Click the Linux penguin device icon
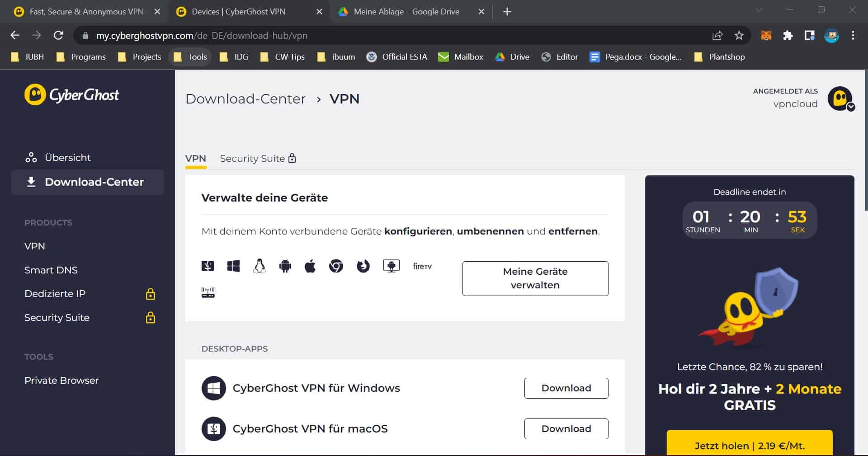Viewport: 868px width, 456px height. point(259,266)
